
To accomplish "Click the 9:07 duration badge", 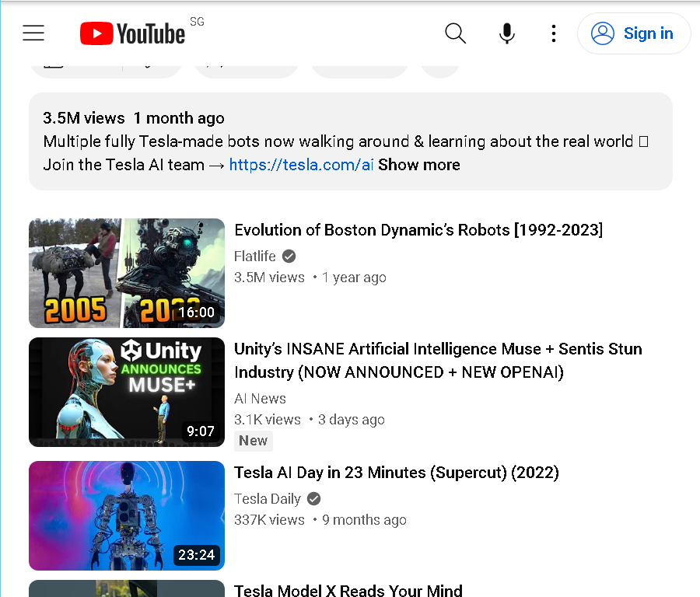I will (x=201, y=431).
